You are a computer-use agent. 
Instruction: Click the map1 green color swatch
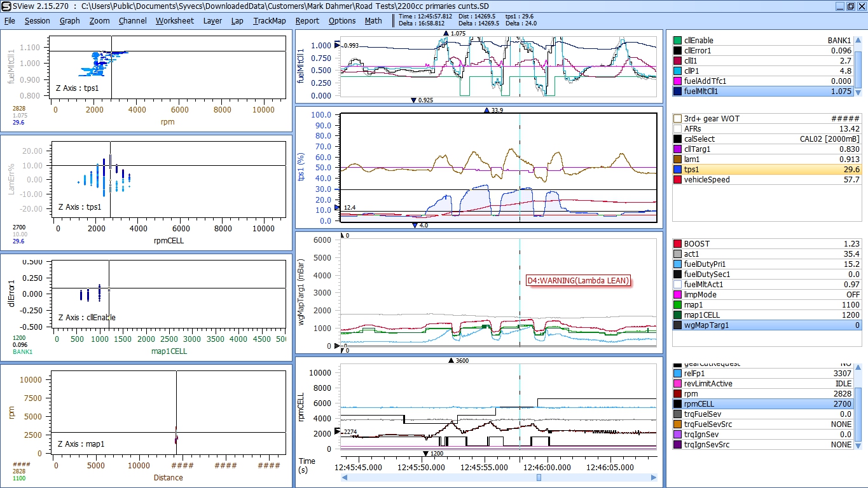pyautogui.click(x=678, y=305)
